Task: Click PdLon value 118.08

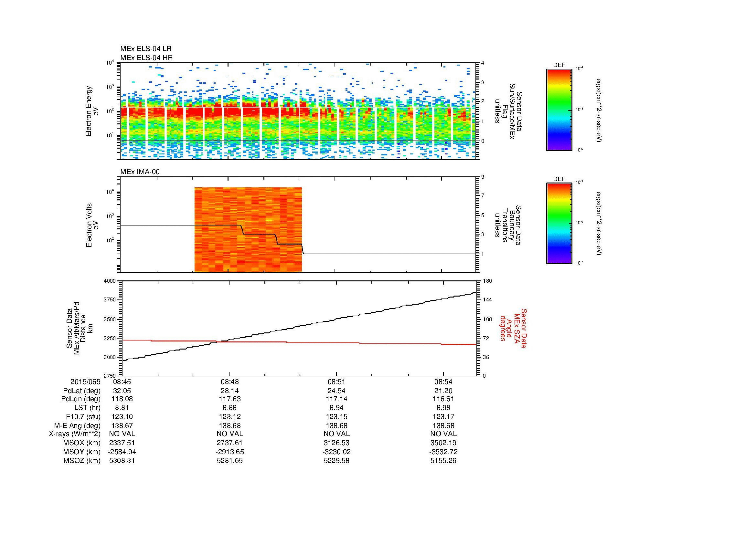Action: point(122,399)
